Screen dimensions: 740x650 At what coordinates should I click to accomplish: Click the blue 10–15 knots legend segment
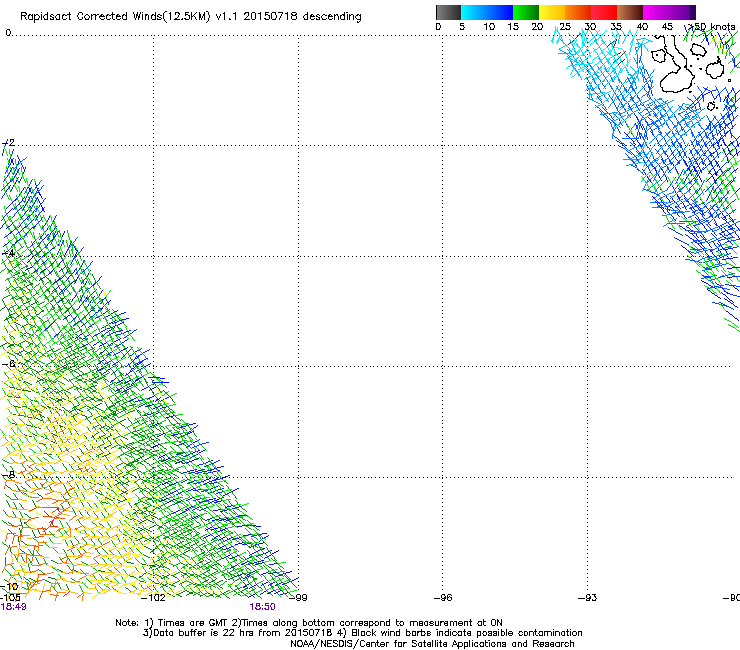500,12
